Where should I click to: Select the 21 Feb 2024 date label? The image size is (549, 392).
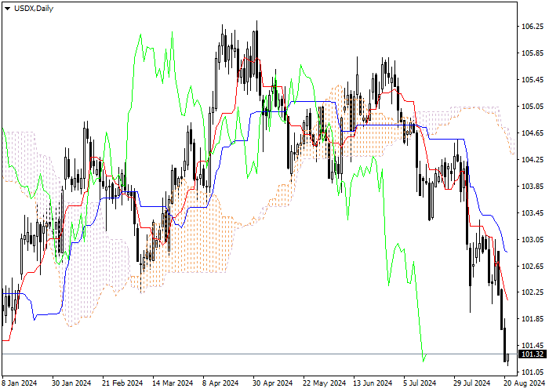click(x=122, y=383)
